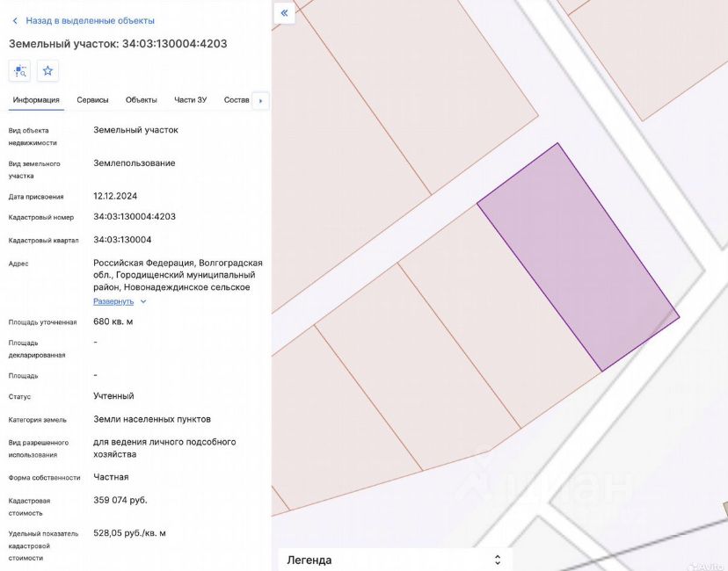
Task: Switch to the Сервисы tab
Action: tap(92, 100)
